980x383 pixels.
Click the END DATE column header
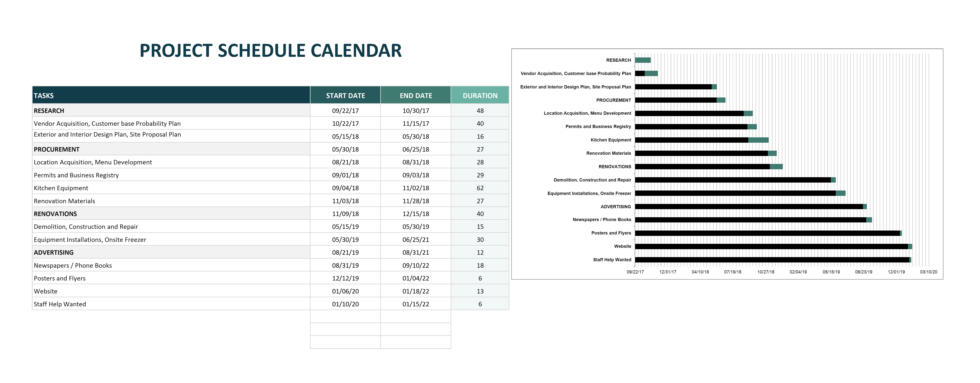(415, 95)
